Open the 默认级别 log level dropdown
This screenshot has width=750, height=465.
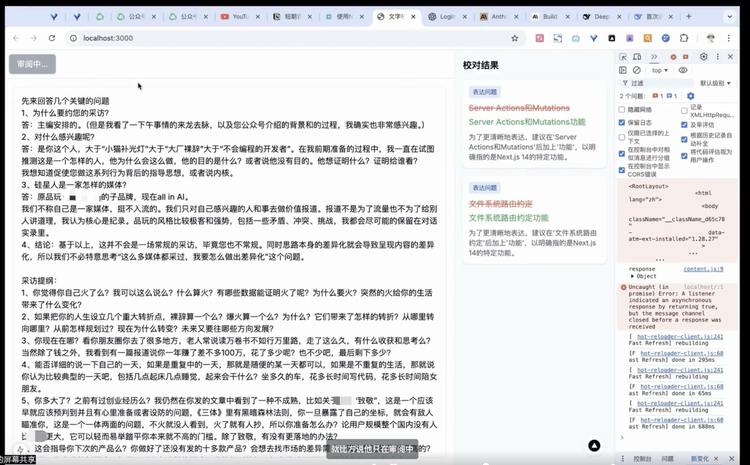[x=716, y=83]
